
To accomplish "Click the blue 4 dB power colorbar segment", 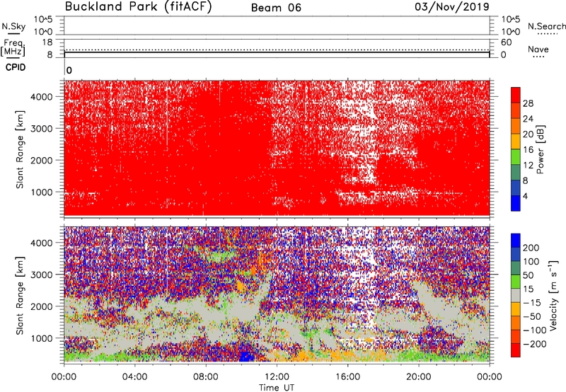I will coord(516,203).
